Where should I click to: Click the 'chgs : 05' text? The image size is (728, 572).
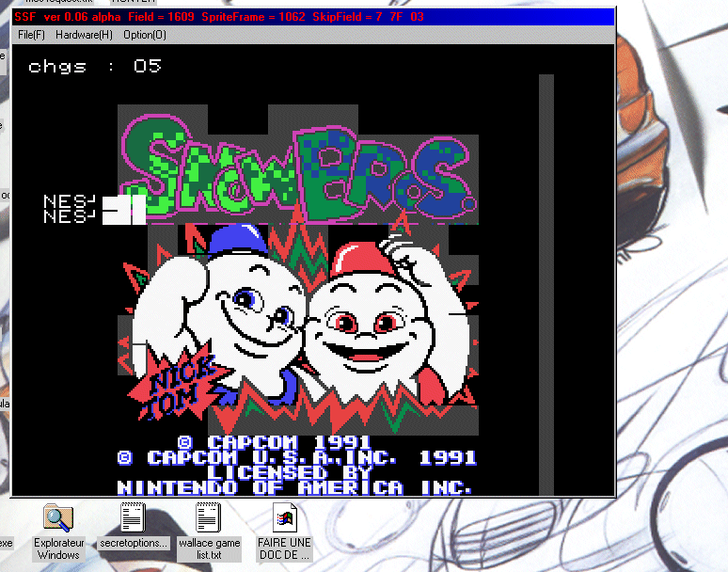click(x=95, y=66)
